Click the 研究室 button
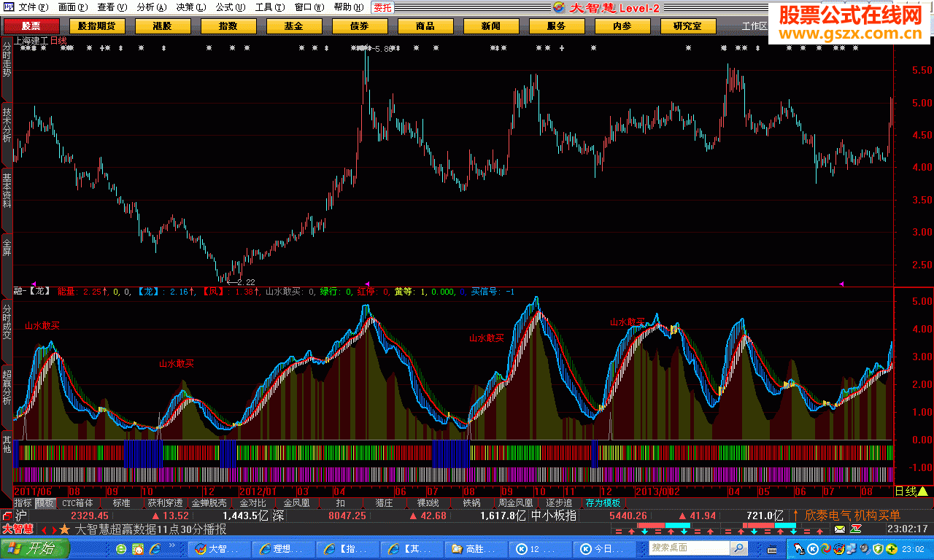The height and width of the screenshot is (560, 934). coord(687,26)
